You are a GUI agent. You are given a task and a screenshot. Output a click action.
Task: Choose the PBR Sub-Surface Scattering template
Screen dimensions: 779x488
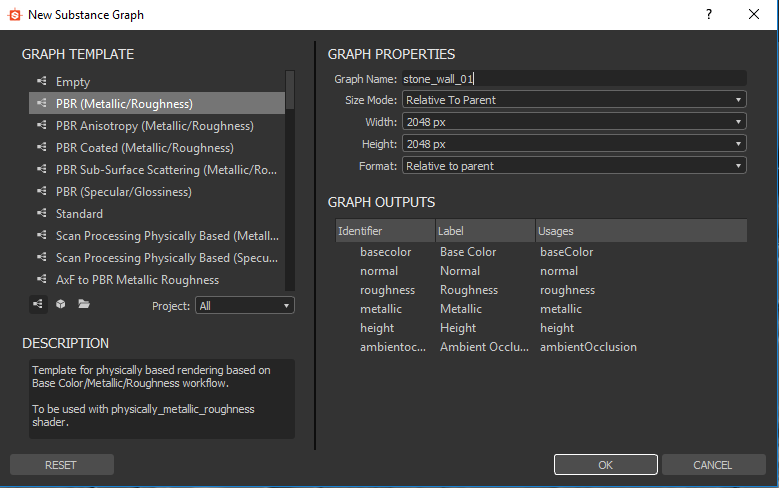click(157, 169)
